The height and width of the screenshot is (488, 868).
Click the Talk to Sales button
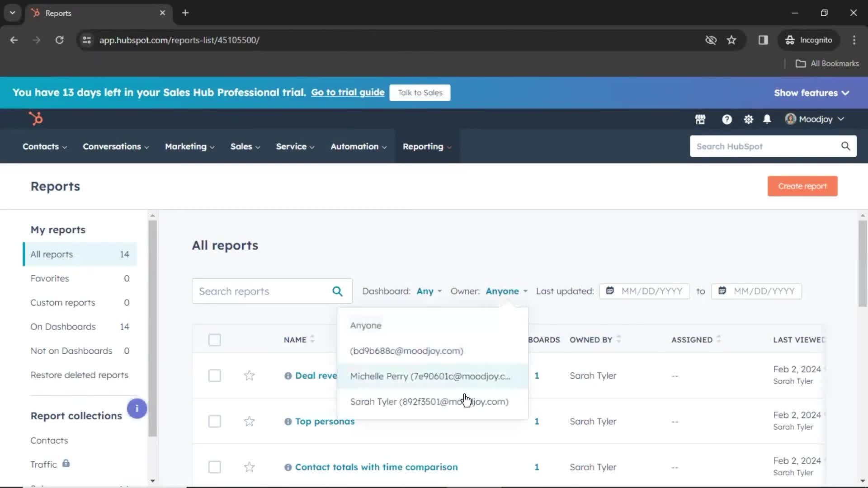tap(420, 93)
